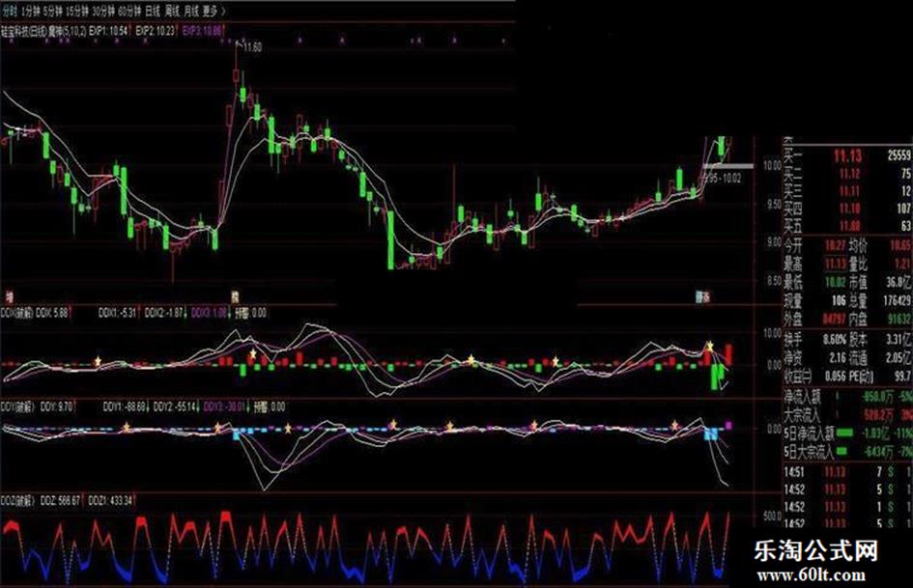This screenshot has width=913, height=588.
Task: Select the 1分钟 period tab
Action: pyautogui.click(x=30, y=11)
